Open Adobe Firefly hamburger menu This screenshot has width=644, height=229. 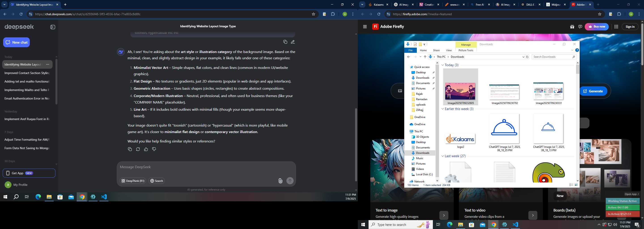(365, 26)
